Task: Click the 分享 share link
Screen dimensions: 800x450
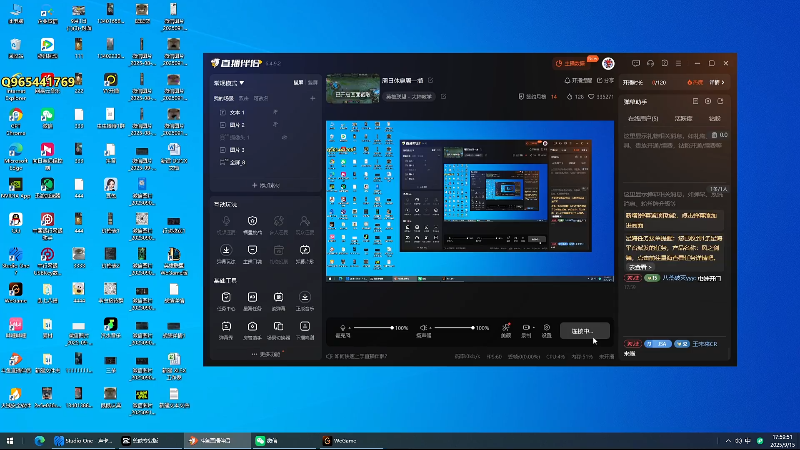Action: click(606, 81)
